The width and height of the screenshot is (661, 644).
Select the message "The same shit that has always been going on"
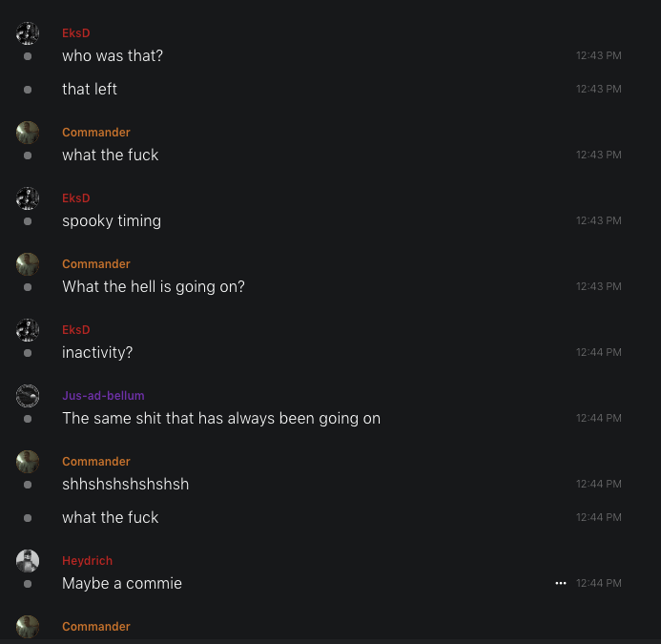221,418
